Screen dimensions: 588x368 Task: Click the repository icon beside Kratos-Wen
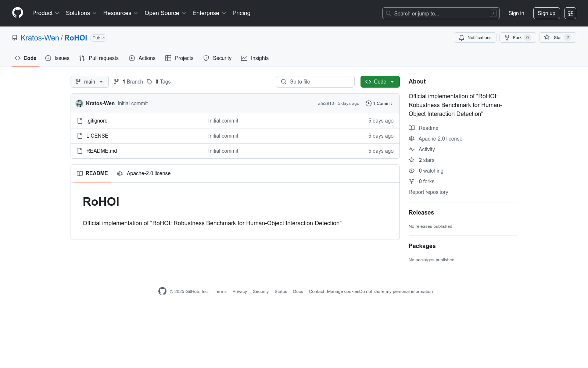[15, 38]
